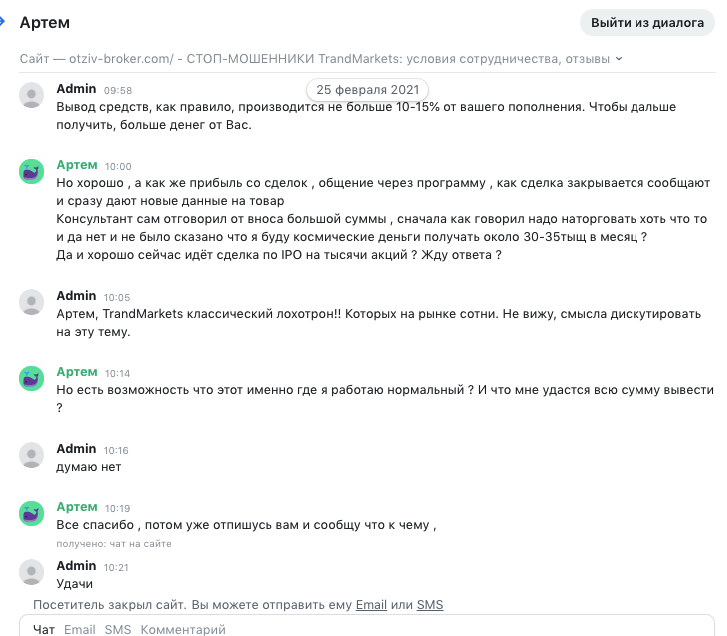Switch to the Комментарий tab
Screen dimensions: 727x636
tap(183, 630)
